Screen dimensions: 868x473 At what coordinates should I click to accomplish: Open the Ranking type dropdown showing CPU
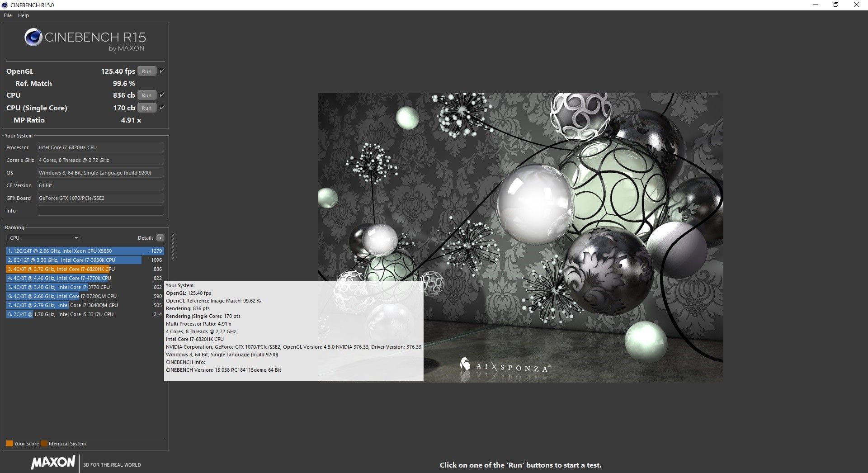pos(44,238)
